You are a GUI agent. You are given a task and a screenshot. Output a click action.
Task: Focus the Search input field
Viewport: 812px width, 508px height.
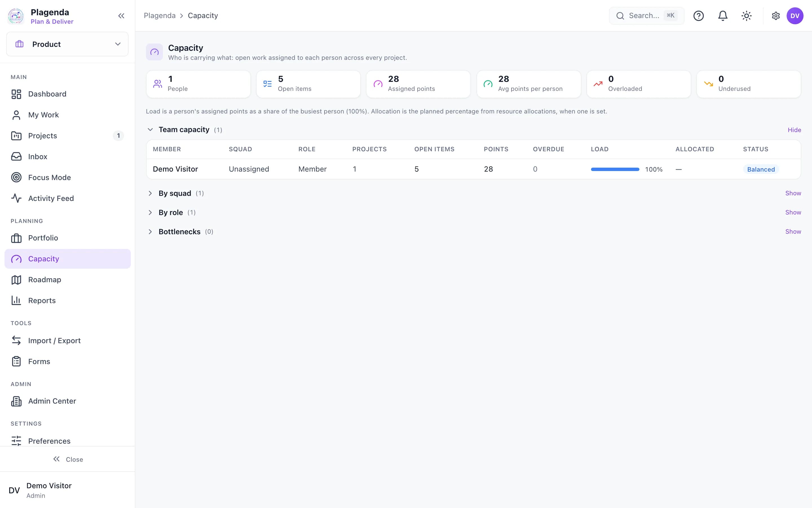(646, 16)
